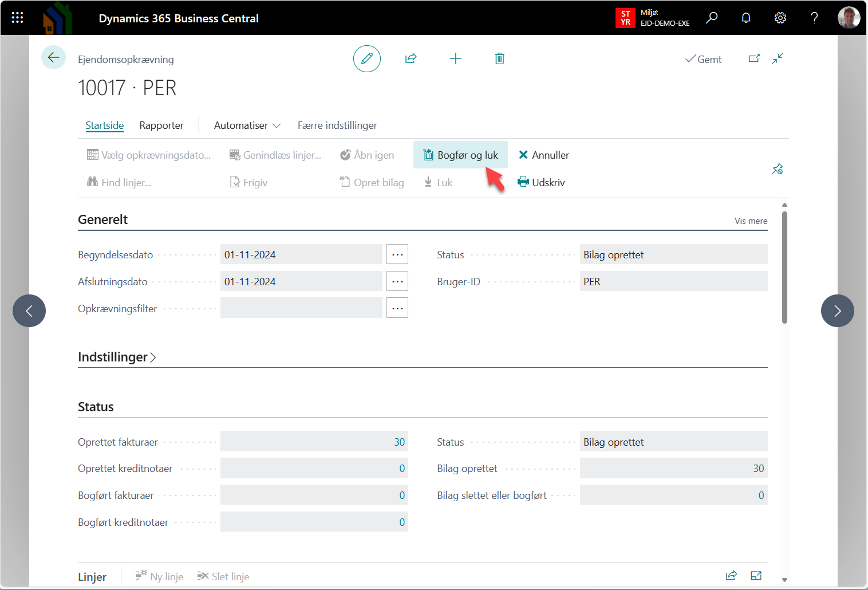
Task: Go to next record arrow
Action: click(x=838, y=311)
